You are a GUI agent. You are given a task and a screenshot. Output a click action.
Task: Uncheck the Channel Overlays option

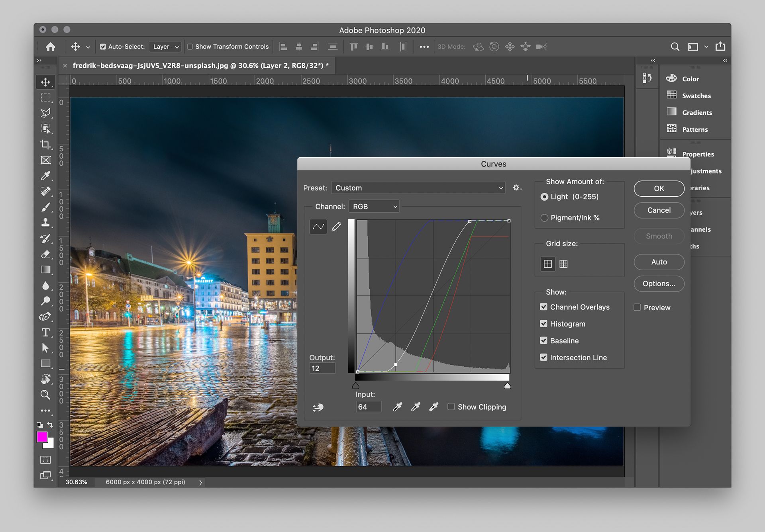(544, 307)
